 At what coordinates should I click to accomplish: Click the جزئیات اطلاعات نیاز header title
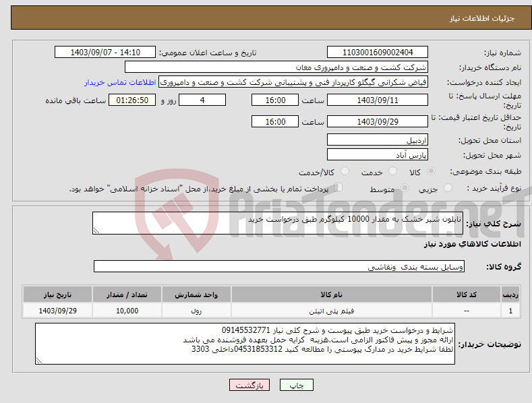[482, 18]
